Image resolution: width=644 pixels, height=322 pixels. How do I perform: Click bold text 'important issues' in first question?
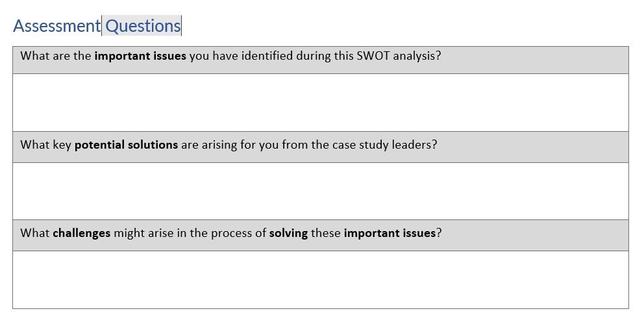tap(140, 56)
